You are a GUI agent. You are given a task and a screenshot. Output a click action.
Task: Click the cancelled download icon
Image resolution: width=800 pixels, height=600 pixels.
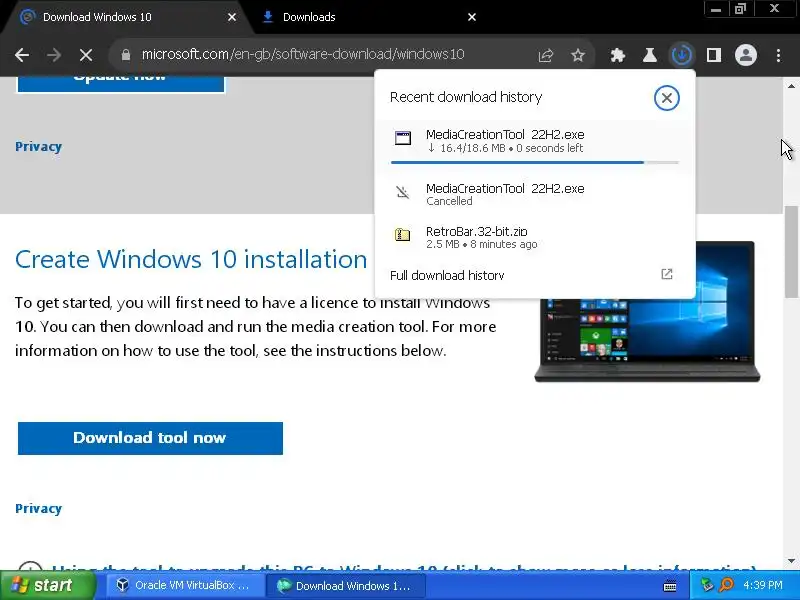403,193
